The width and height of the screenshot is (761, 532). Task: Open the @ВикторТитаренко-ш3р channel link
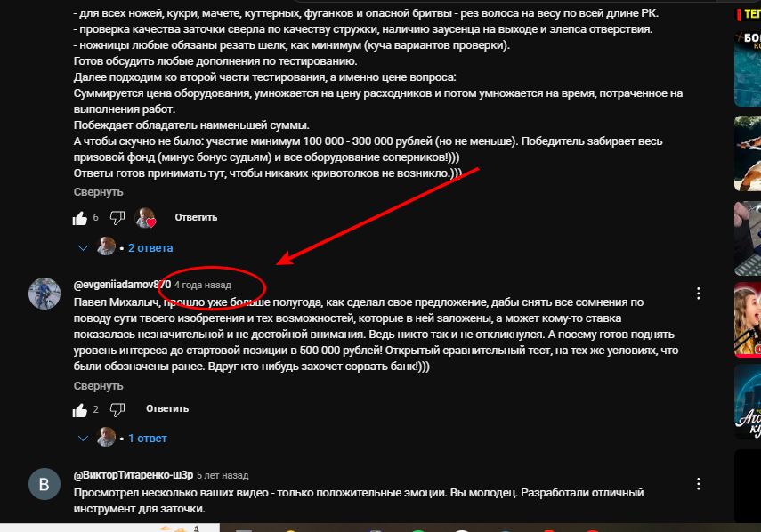pyautogui.click(x=134, y=475)
